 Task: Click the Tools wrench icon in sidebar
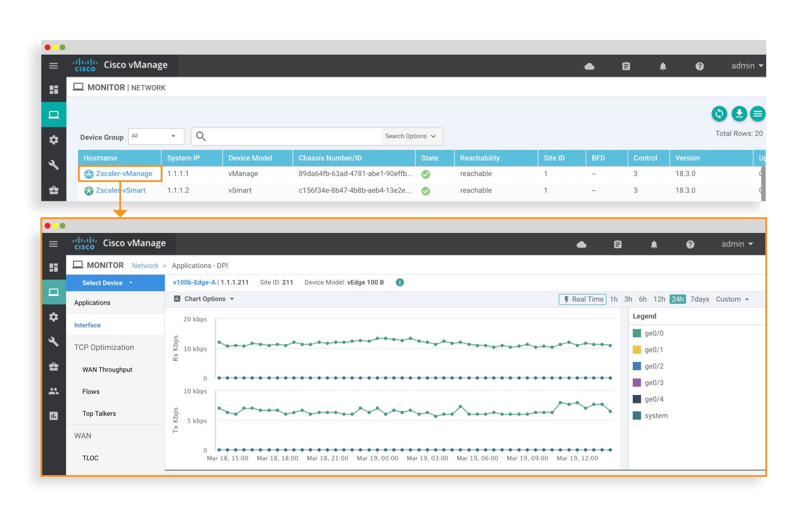click(x=54, y=342)
